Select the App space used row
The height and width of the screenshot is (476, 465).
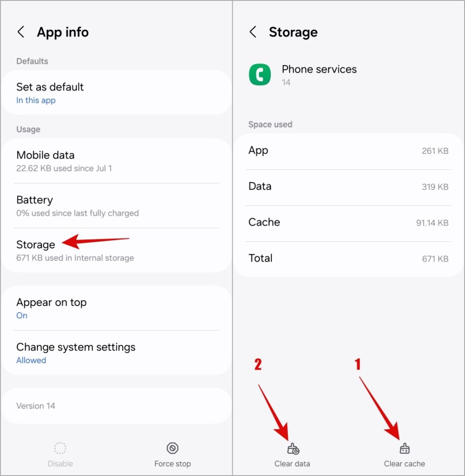click(x=348, y=151)
